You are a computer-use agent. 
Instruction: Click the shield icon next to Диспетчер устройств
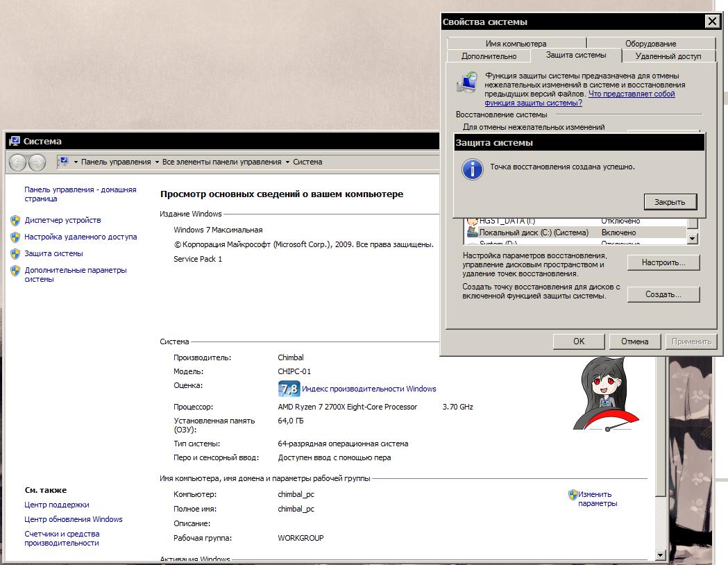coord(15,221)
